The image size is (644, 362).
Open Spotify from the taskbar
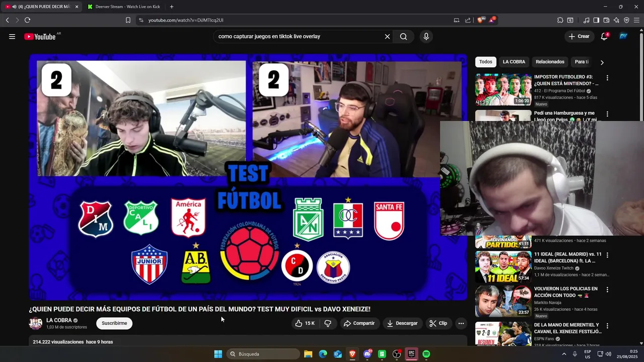[x=426, y=354]
